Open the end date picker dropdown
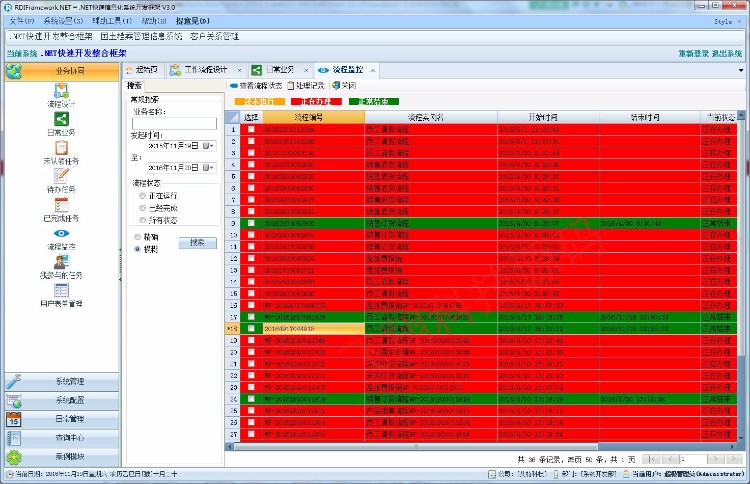The height and width of the screenshot is (484, 750). [208, 170]
